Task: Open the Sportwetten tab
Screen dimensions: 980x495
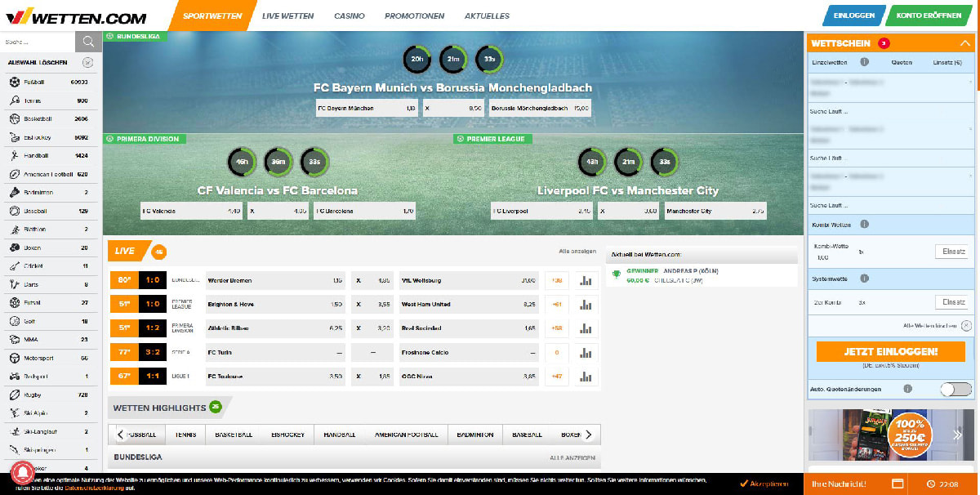Action: (x=212, y=16)
